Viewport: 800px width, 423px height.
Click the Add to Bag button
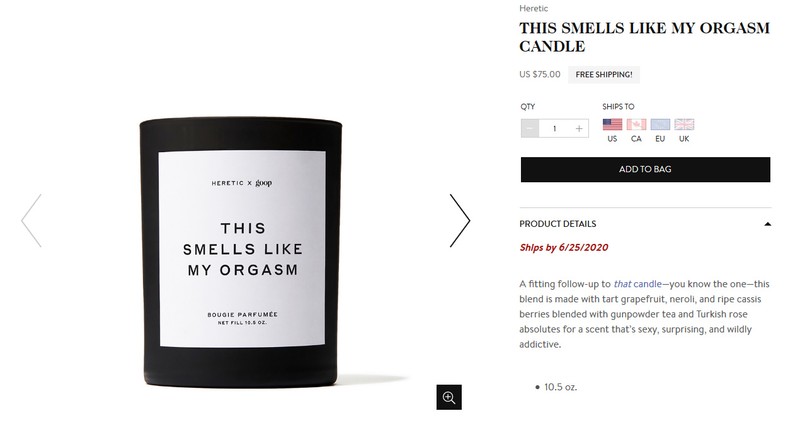click(x=645, y=169)
